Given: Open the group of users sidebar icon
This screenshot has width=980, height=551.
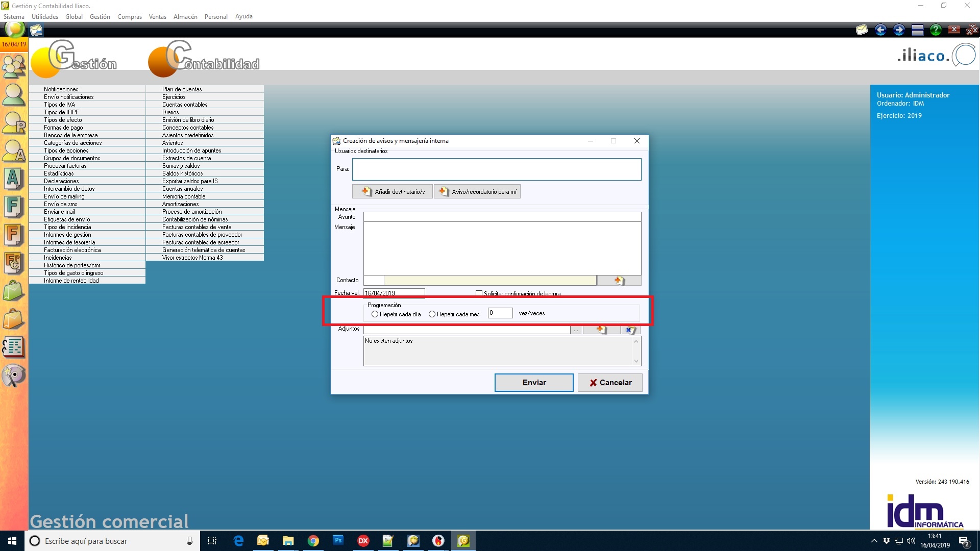Looking at the screenshot, I should [14, 66].
